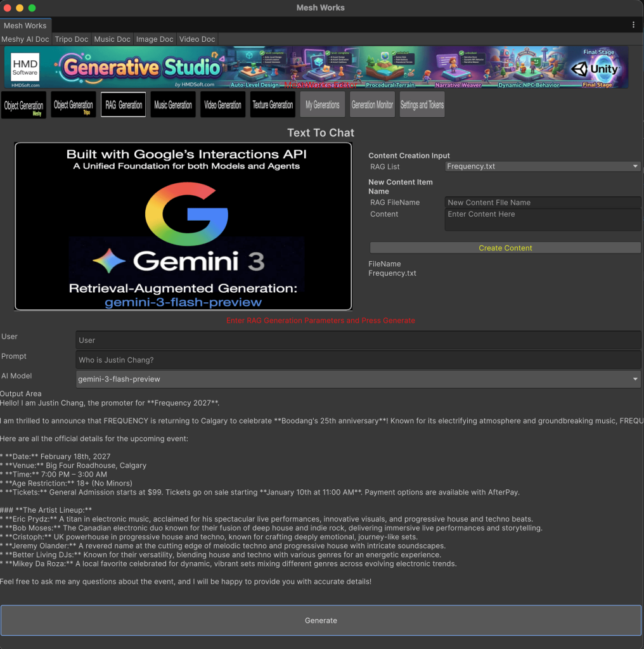Open the Image Doc tab
Viewport: 644px width, 649px height.
[155, 39]
